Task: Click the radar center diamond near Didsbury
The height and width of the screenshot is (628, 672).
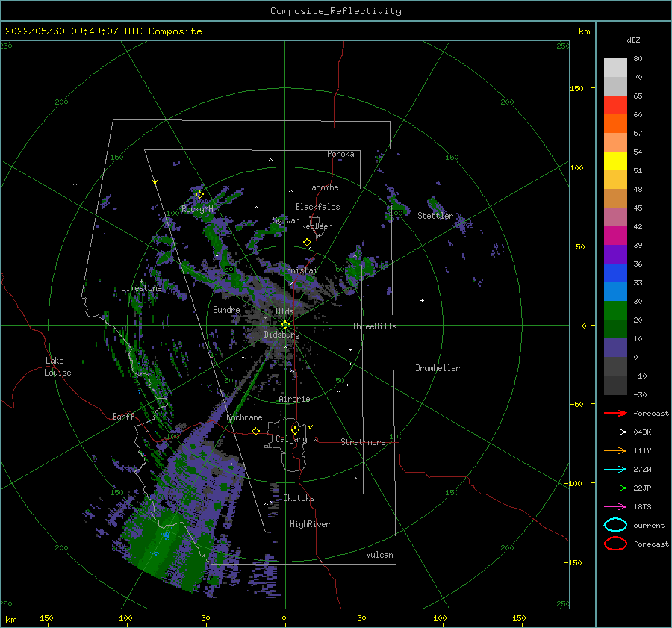Action: click(285, 325)
